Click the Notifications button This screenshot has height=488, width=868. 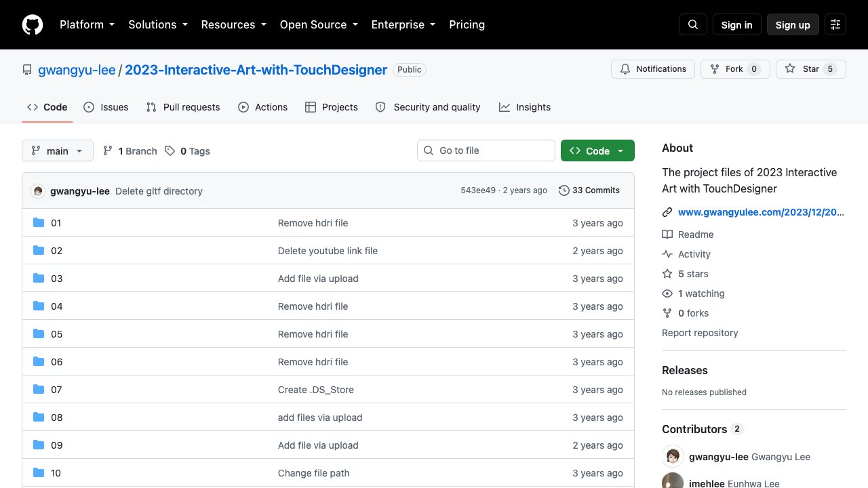pos(653,69)
